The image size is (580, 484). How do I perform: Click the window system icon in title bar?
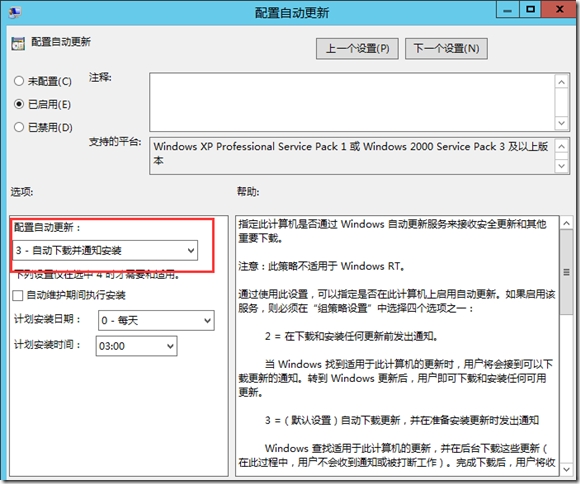[x=15, y=12]
